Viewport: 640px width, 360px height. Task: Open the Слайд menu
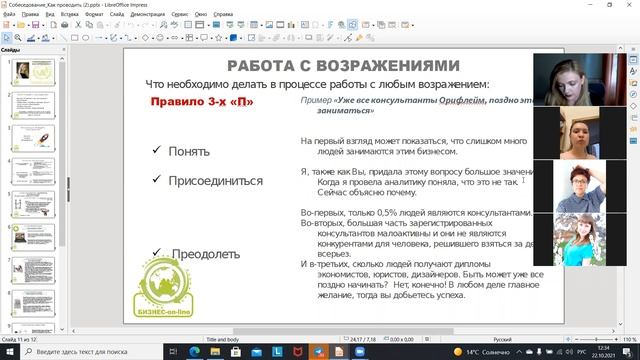pos(117,14)
